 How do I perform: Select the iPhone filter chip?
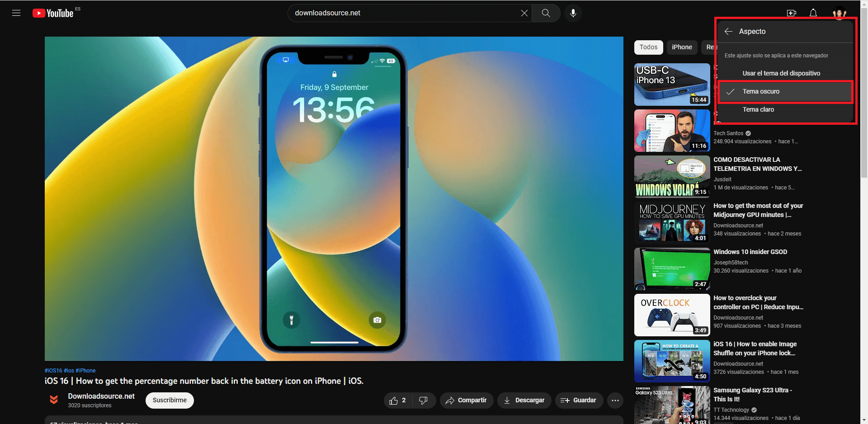point(682,47)
